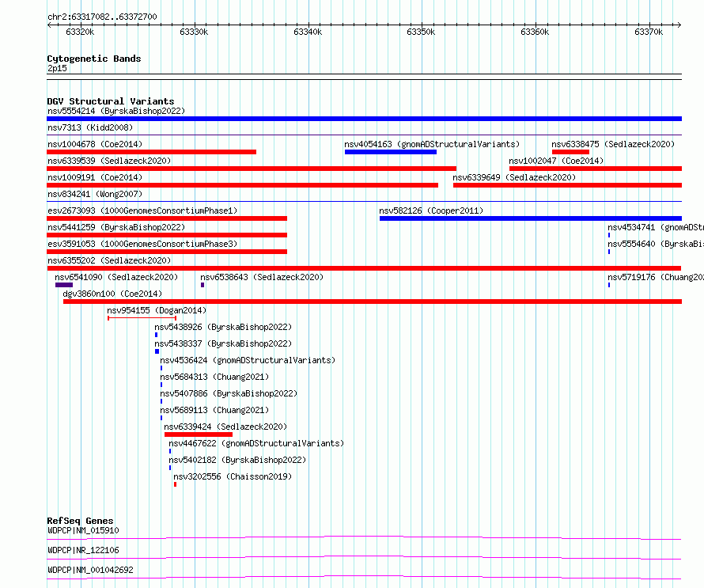Click the Cytogenetic Bands track title
Screen dimensions: 704x588
click(94, 59)
